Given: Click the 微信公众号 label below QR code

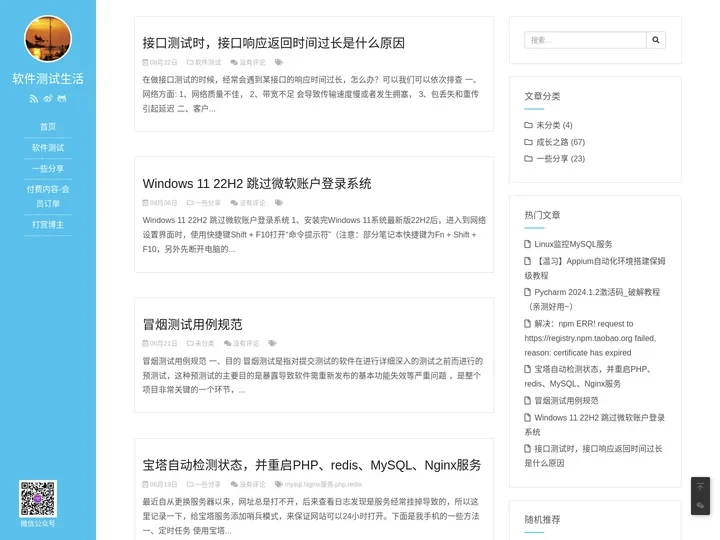Looking at the screenshot, I should (38, 523).
